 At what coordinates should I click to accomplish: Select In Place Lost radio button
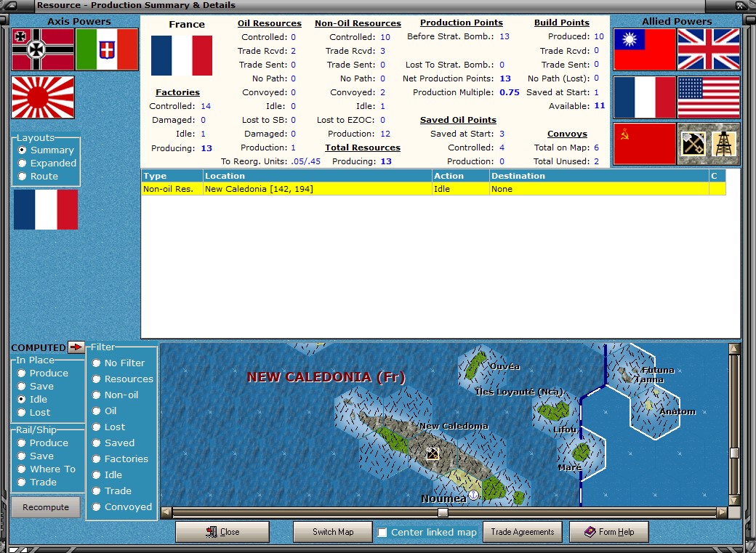(x=21, y=412)
